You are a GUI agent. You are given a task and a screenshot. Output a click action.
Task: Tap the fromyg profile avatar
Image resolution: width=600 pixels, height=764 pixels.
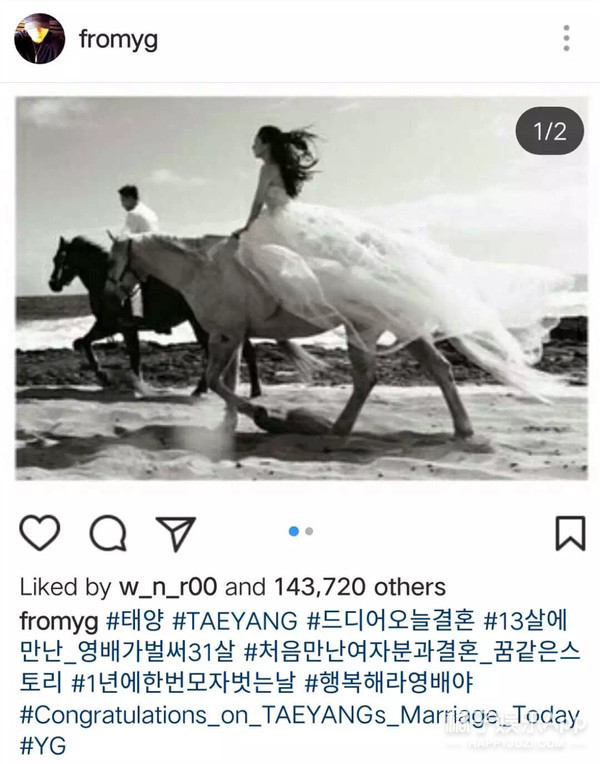pyautogui.click(x=39, y=38)
